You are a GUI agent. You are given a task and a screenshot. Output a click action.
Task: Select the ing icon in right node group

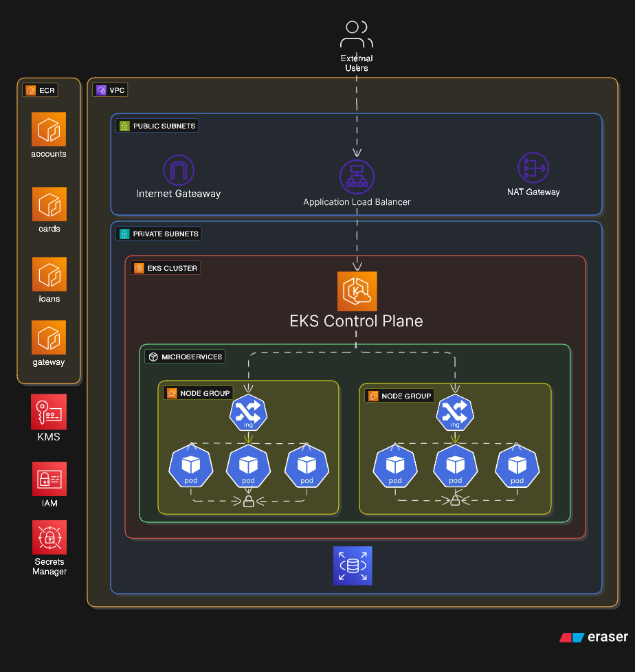tap(455, 413)
